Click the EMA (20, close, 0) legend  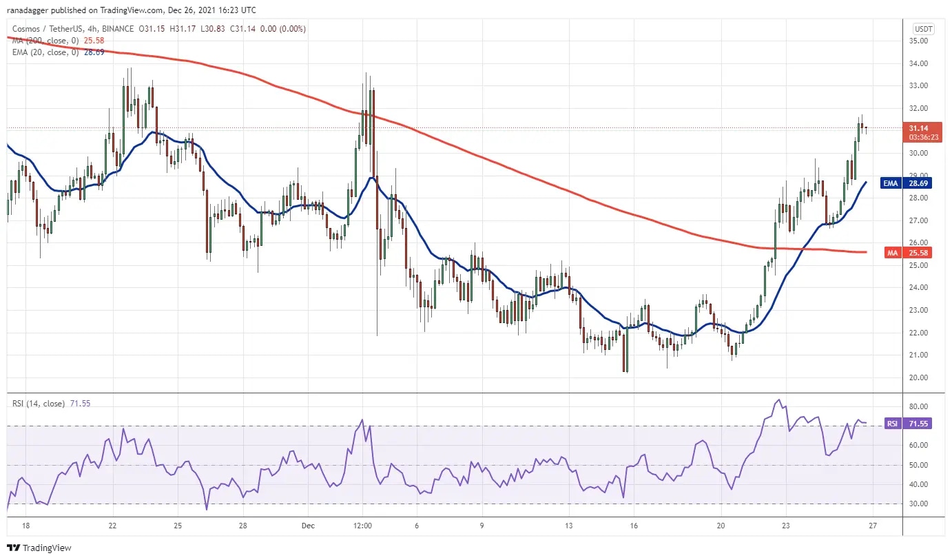coord(44,52)
